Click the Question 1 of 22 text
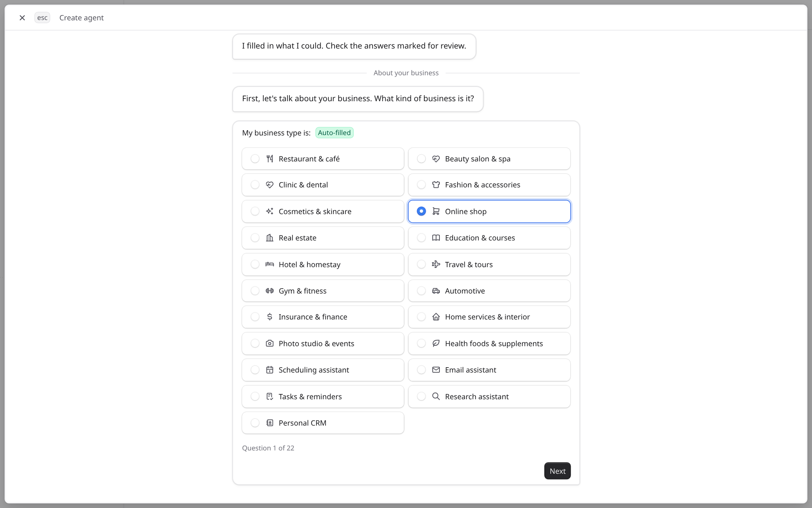812x508 pixels. [x=268, y=448]
